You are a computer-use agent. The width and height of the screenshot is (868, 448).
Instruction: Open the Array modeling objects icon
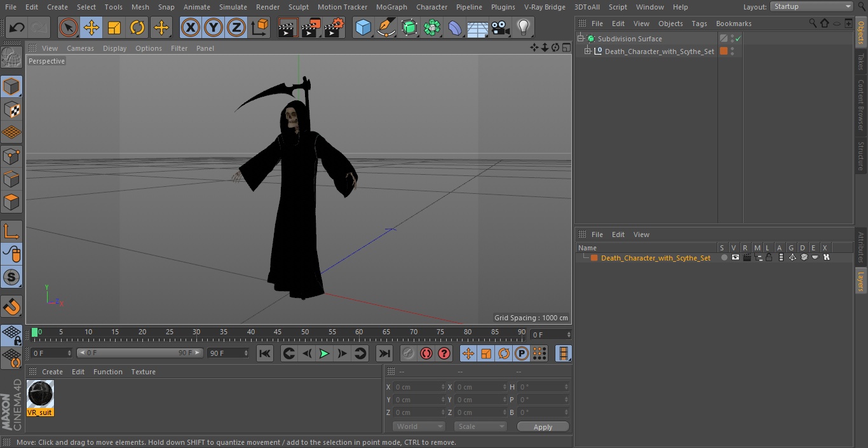click(x=432, y=28)
